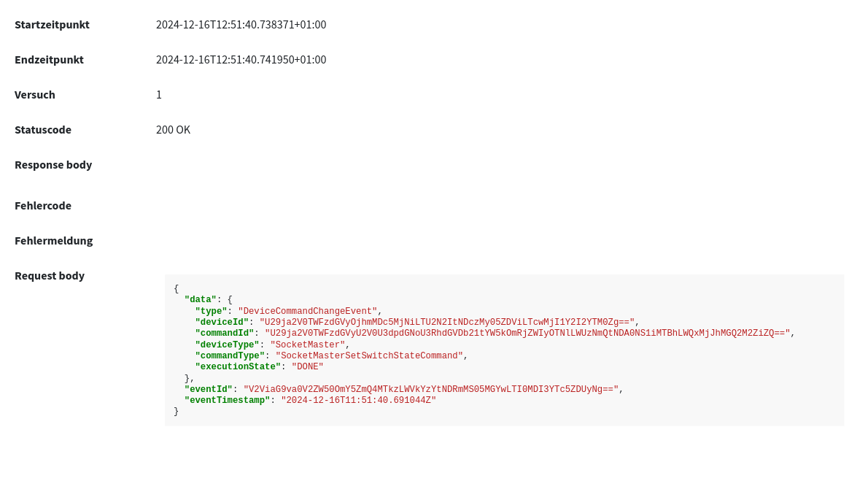
Task: Select the "DONE" execution state value
Action: click(308, 367)
